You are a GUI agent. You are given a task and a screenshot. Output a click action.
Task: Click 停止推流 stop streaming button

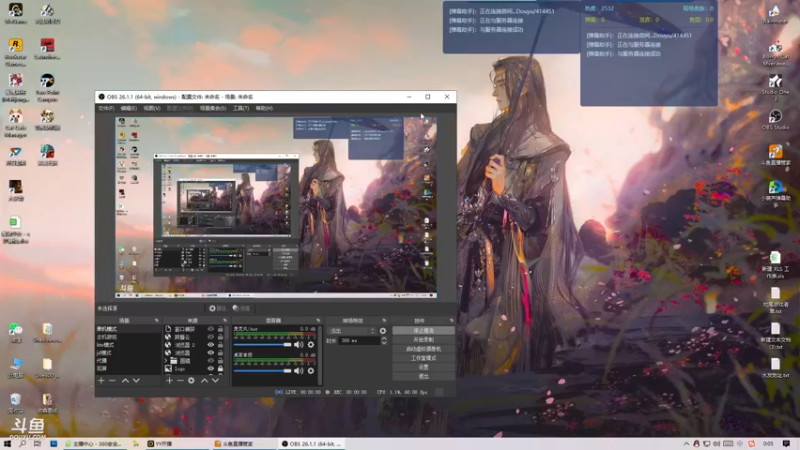423,331
